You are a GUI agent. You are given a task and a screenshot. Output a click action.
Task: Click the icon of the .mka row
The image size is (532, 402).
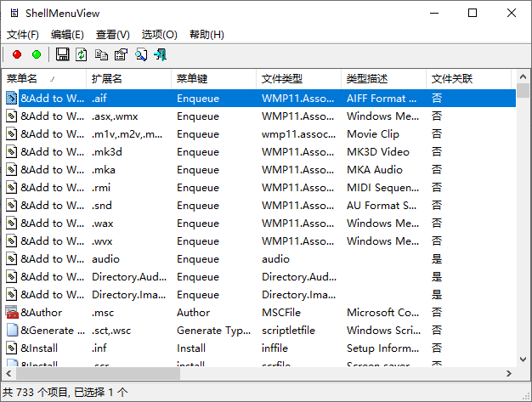click(x=12, y=169)
